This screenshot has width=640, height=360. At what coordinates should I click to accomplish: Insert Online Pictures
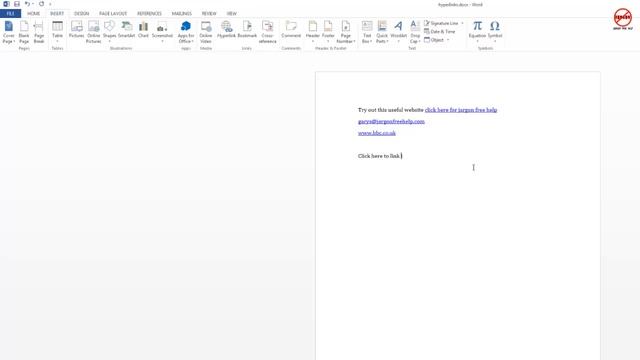tap(93, 32)
